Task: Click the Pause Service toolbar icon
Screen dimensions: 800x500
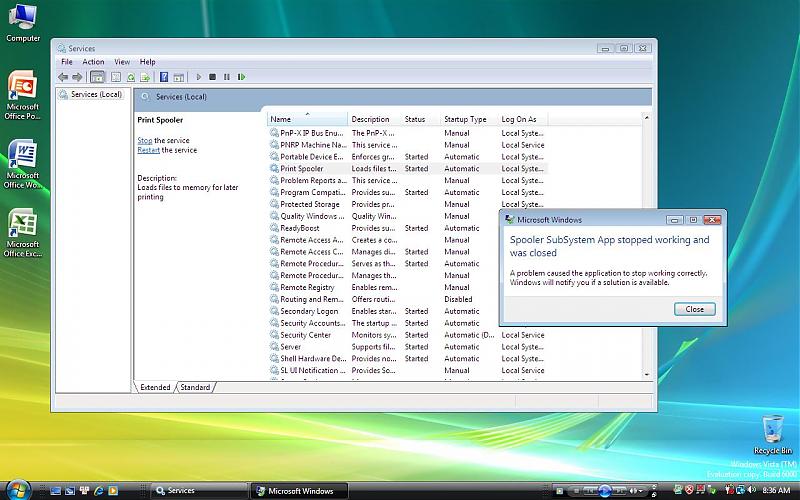Action: tap(226, 77)
